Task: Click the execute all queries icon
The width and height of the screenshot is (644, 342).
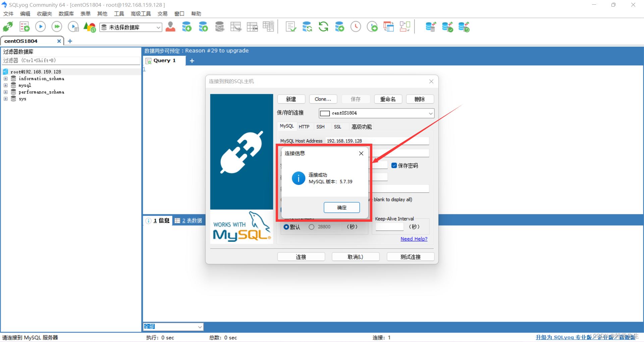Action: (x=57, y=26)
